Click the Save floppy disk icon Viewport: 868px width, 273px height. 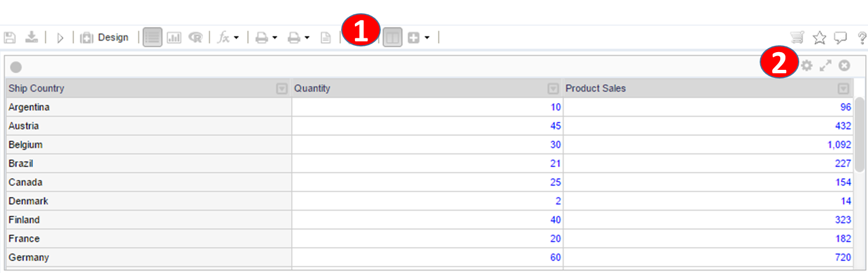tap(9, 38)
